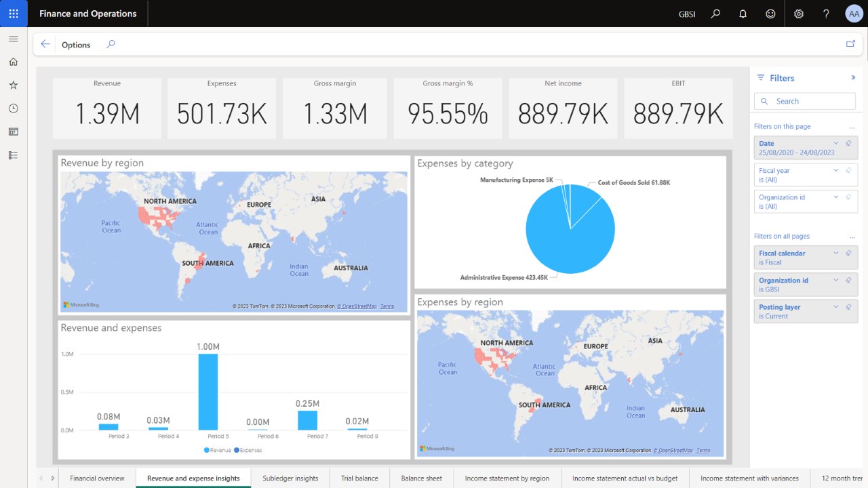
Task: Click the Net income 889.79K card
Action: [563, 108]
